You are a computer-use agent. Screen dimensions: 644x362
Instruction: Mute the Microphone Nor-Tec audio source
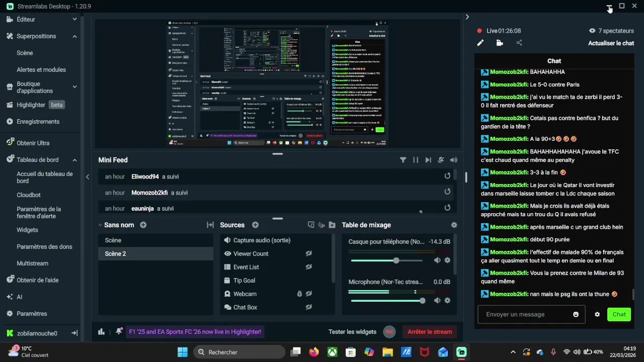[437, 300]
